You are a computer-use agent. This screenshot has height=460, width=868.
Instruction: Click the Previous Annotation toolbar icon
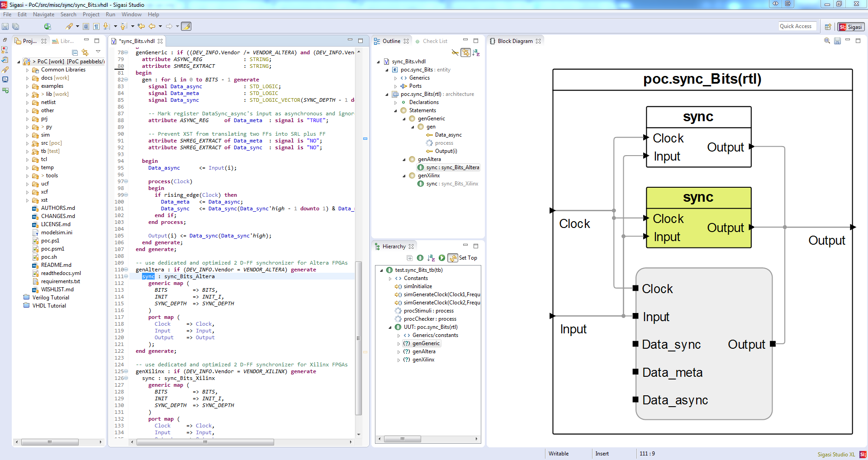pos(123,27)
